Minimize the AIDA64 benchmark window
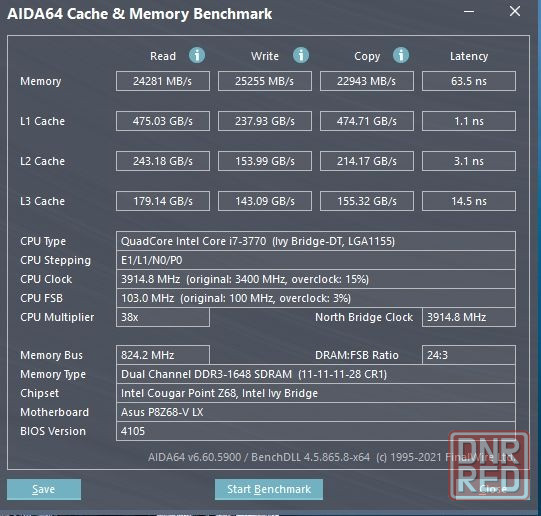 (469, 11)
